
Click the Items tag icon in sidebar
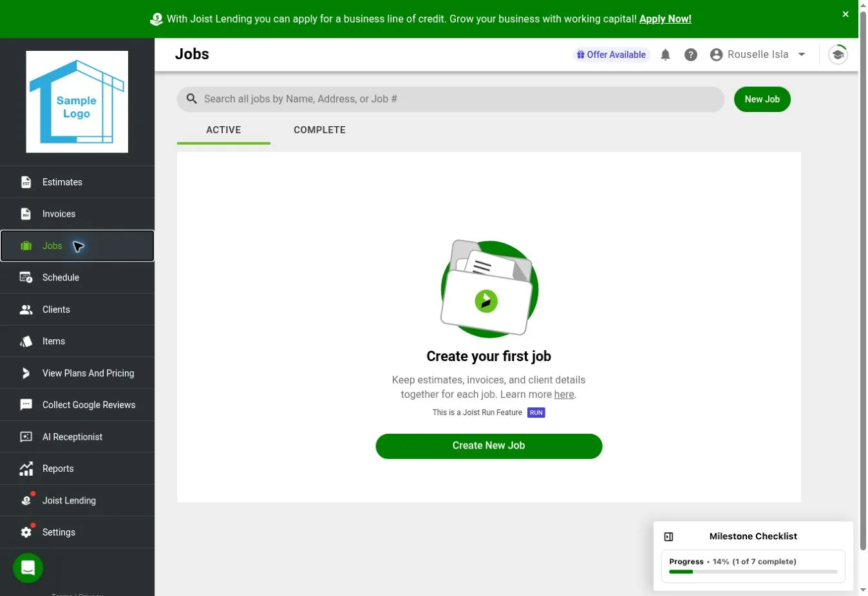pos(26,341)
